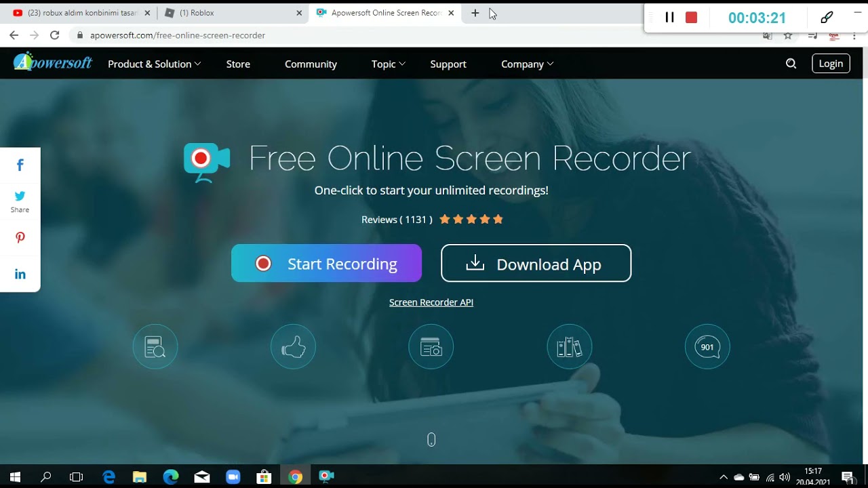868x488 pixels.
Task: Minimize the floating recorder toolbar
Action: coord(858,12)
